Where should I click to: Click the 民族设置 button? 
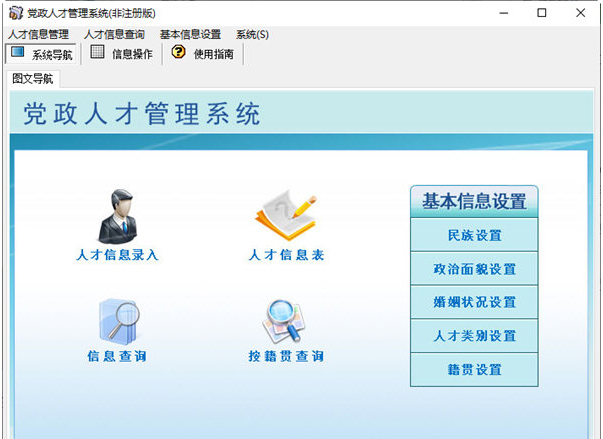474,235
